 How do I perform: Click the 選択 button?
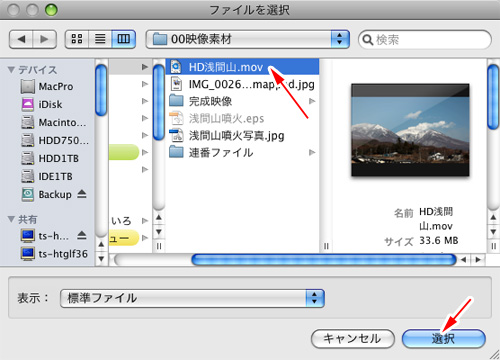pyautogui.click(x=444, y=339)
